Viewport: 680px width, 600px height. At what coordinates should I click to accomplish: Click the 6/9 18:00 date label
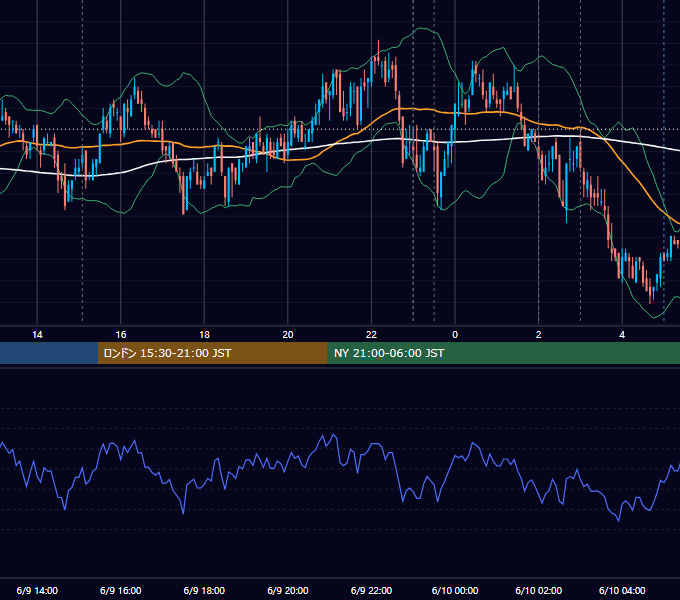[204, 590]
